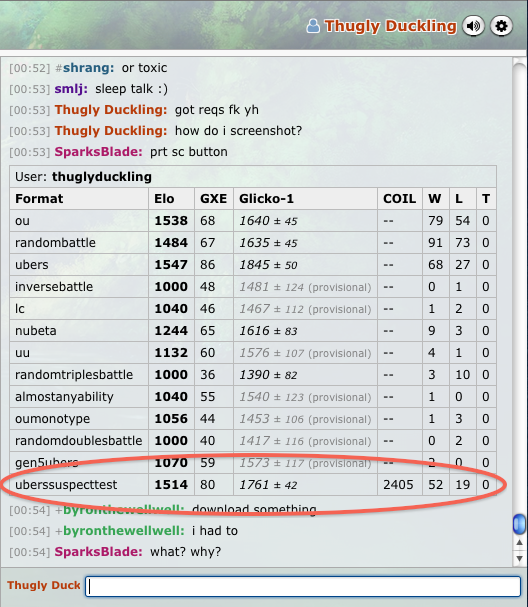Image resolution: width=528 pixels, height=607 pixels.
Task: Open the smlj username in chat
Action: tap(71, 89)
